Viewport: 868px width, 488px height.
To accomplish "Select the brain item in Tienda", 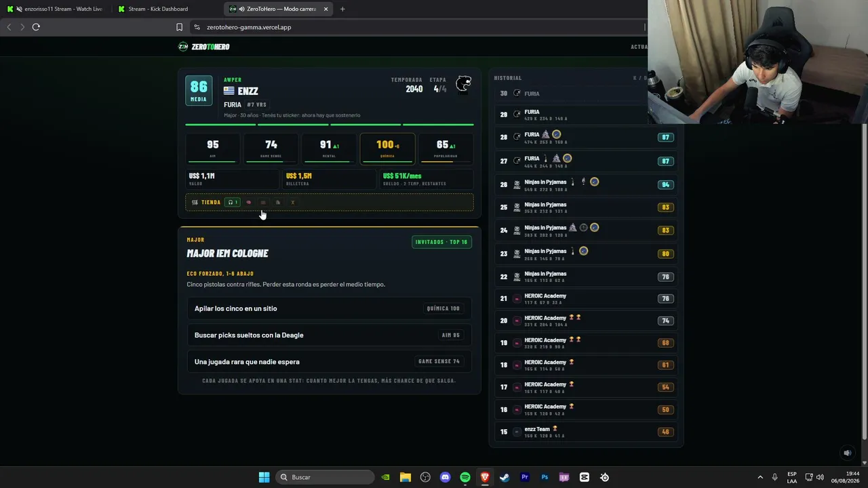I will (248, 202).
